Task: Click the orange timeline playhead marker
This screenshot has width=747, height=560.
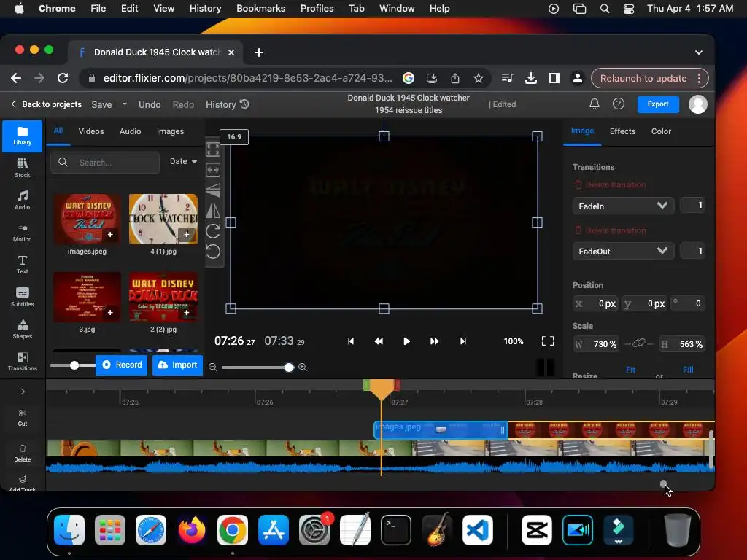Action: coord(382,389)
